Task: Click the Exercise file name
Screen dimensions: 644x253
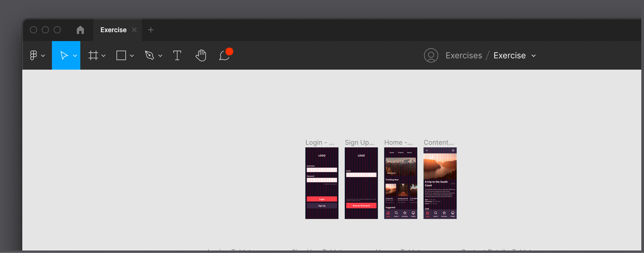Action: pyautogui.click(x=509, y=55)
